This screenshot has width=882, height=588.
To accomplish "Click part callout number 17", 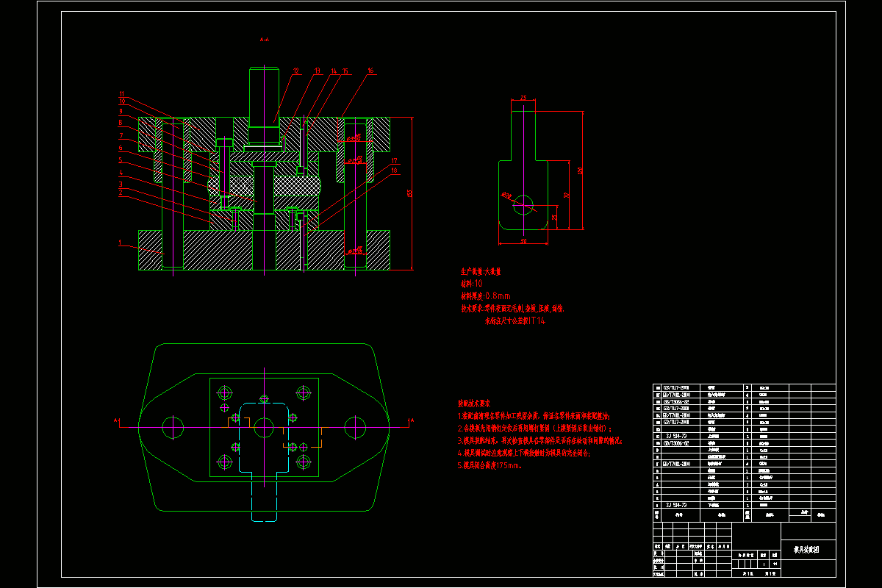I will point(394,160).
